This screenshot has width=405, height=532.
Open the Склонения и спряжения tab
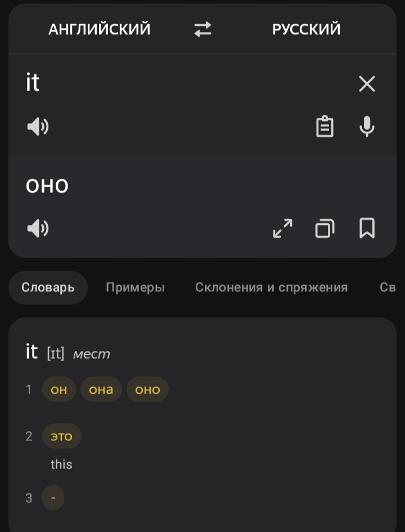[x=271, y=287]
